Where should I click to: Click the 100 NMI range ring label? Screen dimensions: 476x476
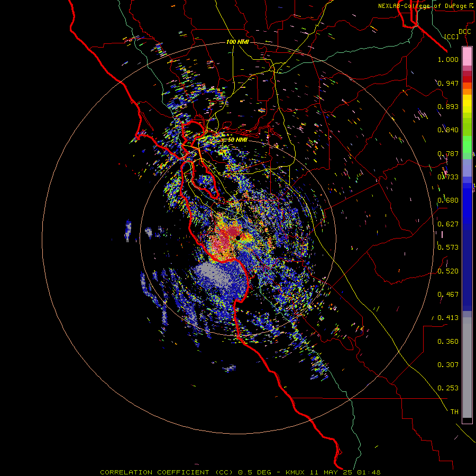coord(237,42)
